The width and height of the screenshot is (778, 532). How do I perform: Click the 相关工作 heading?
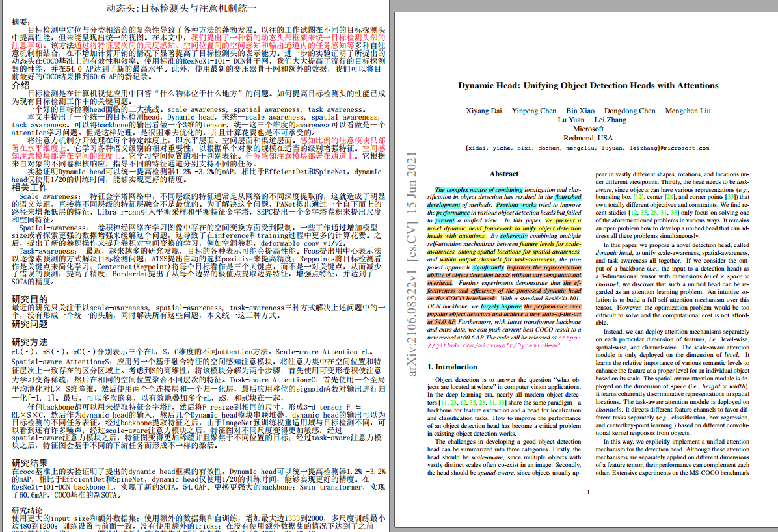(29, 187)
